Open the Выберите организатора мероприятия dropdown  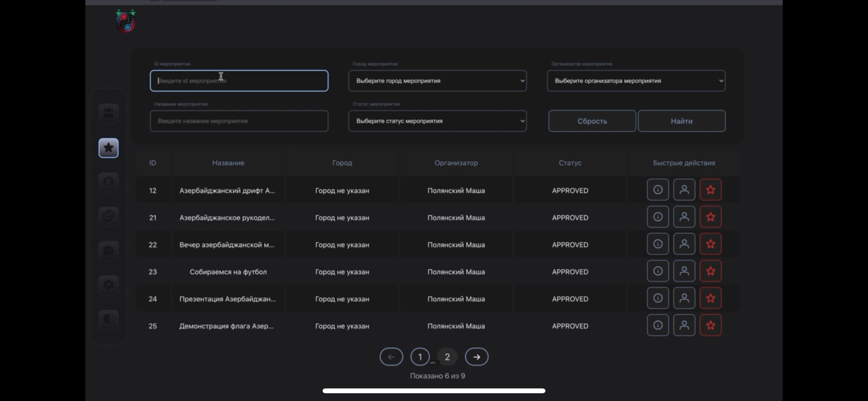[636, 81]
